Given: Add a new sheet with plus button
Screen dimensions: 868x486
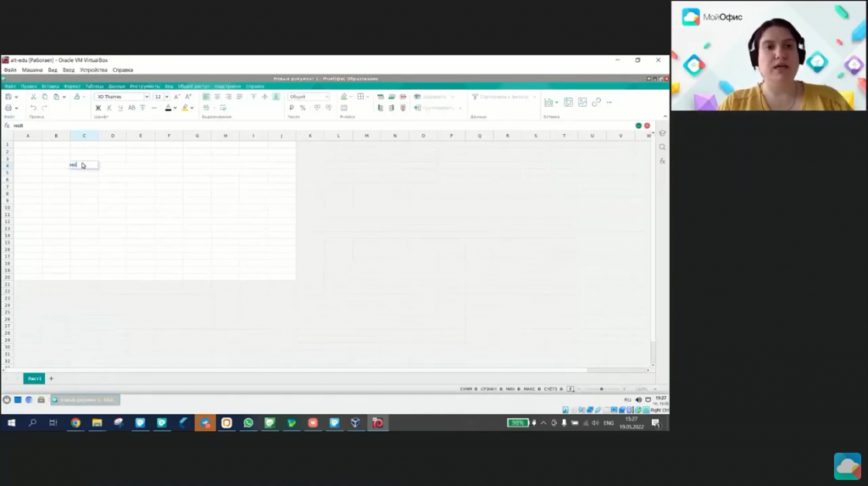Looking at the screenshot, I should pos(52,378).
